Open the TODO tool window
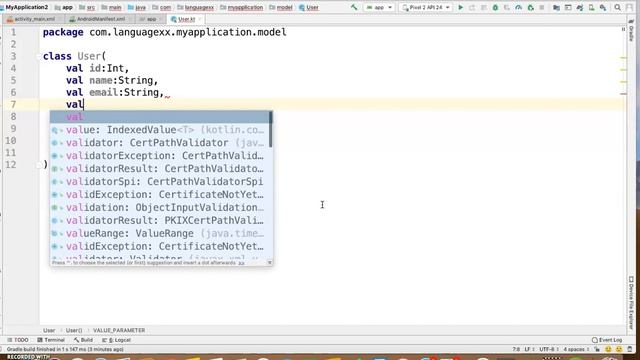The height and width of the screenshot is (360, 640). tap(18, 340)
